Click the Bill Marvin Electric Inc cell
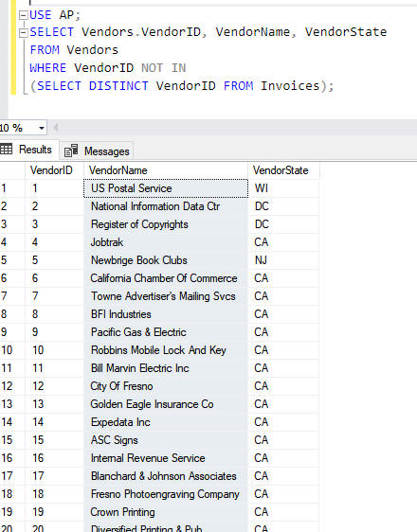 click(166, 368)
